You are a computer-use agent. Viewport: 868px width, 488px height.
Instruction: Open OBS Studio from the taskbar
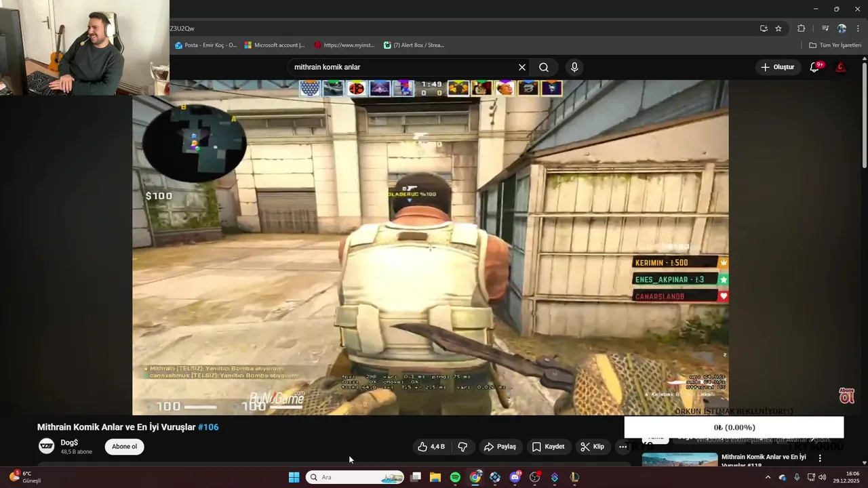coord(535,477)
